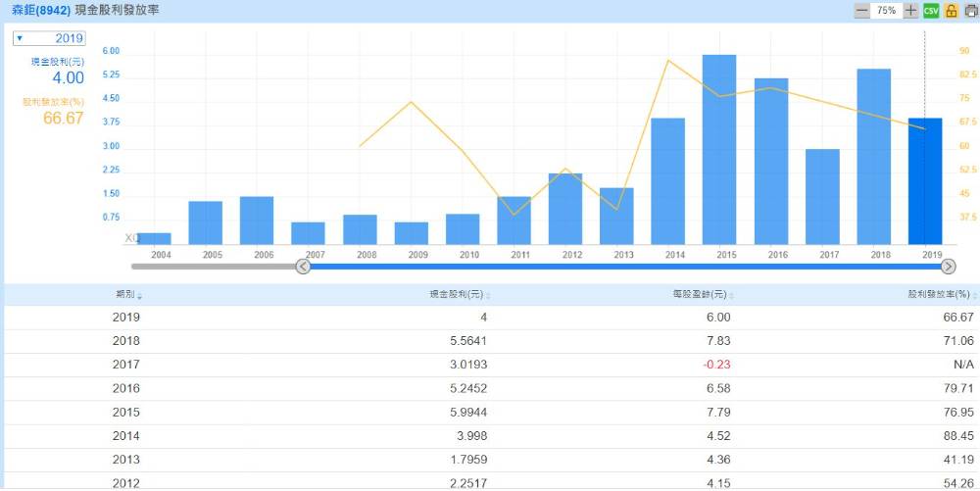Viewport: 980px width, 491px height.
Task: Click the N/A payout cell
Action: click(963, 365)
